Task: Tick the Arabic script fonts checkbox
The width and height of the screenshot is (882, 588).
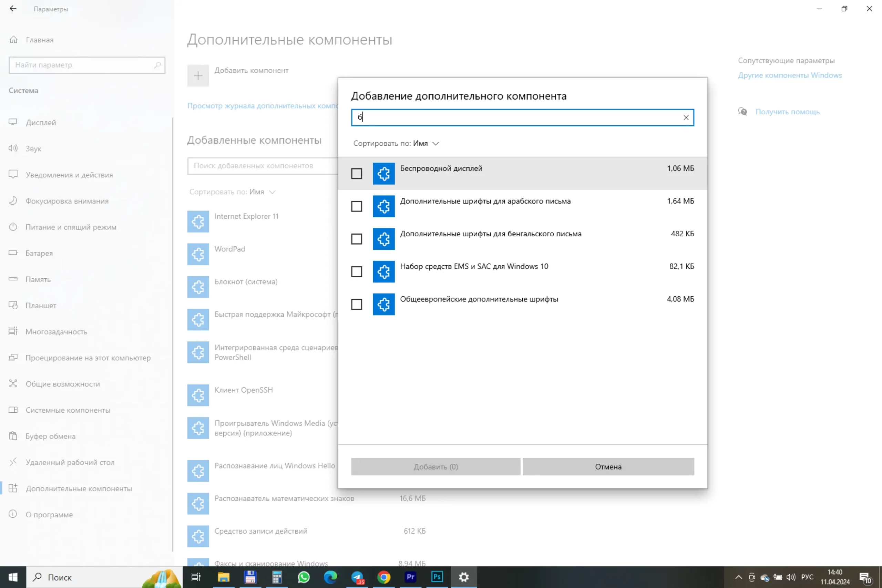Action: (356, 206)
